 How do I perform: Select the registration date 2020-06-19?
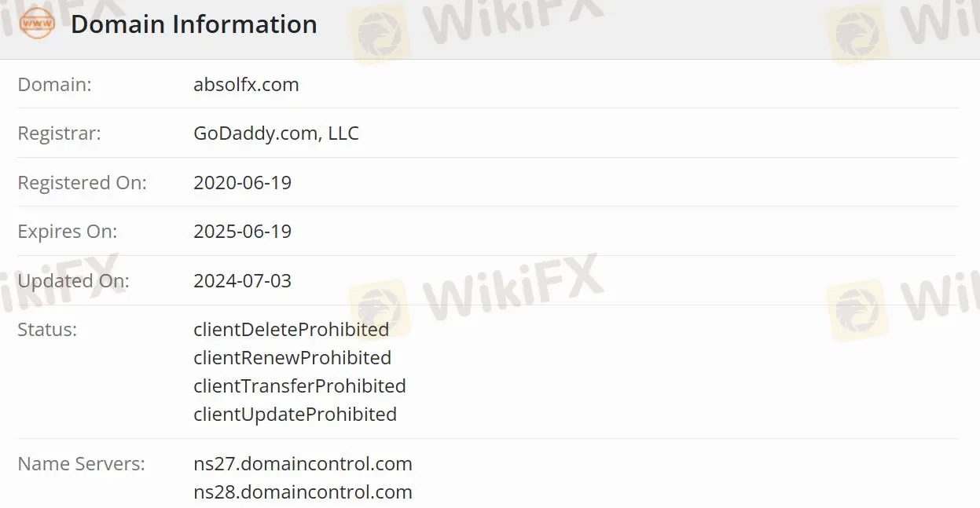[x=242, y=183]
